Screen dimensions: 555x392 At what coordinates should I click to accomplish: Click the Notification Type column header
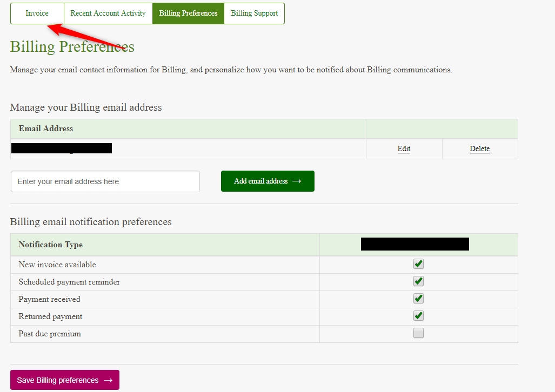tap(51, 245)
